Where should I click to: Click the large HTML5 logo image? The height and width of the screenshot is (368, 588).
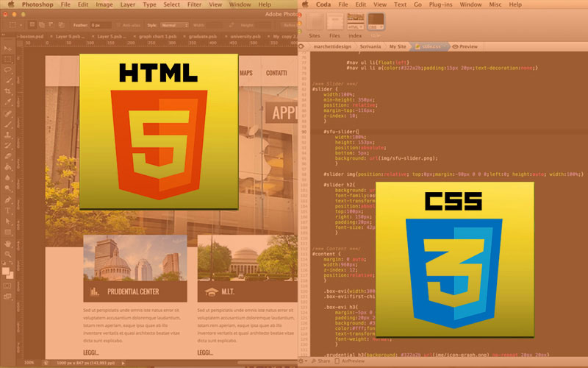coord(159,132)
